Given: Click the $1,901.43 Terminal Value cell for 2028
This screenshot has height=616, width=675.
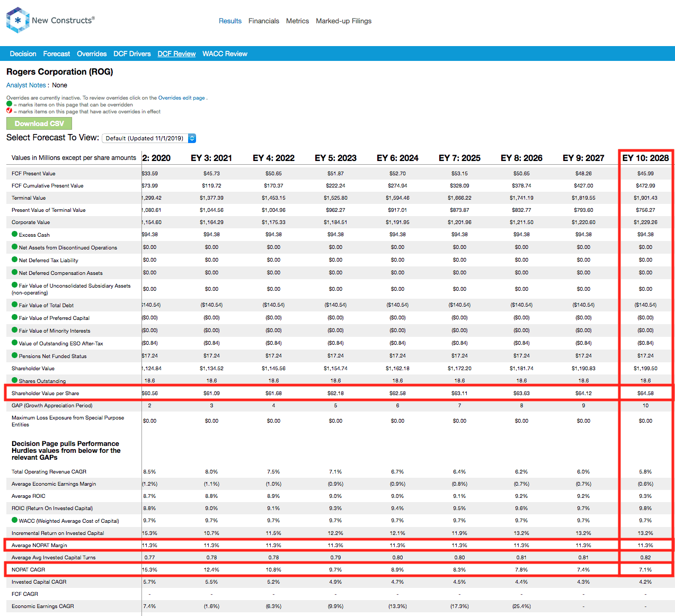Looking at the screenshot, I should (645, 198).
